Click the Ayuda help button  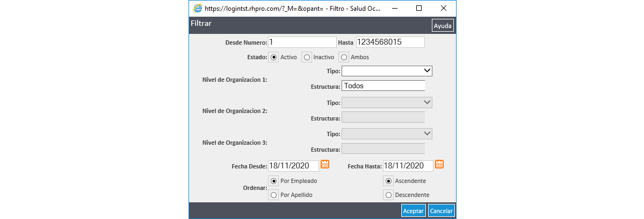pos(443,25)
